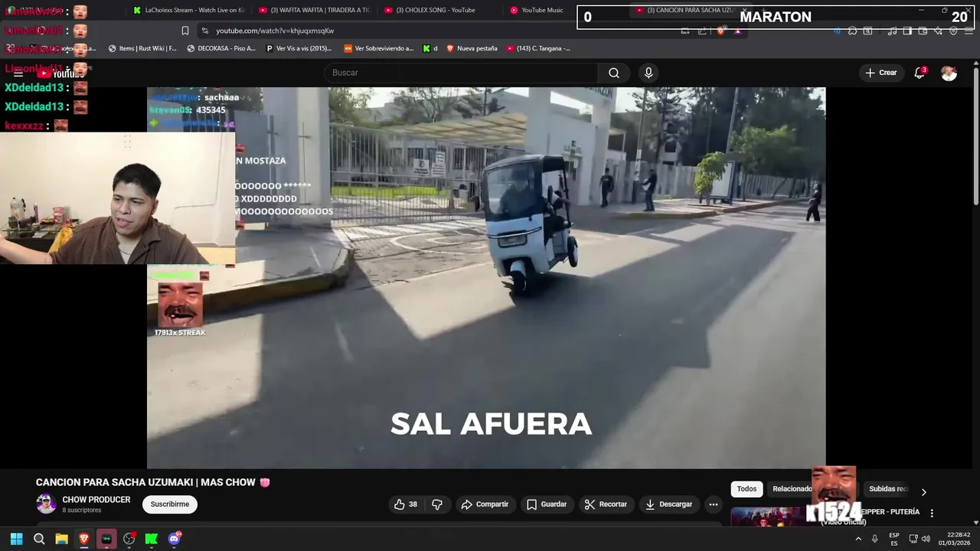Open File Explorer from taskbar
The image size is (980, 551).
click(61, 539)
